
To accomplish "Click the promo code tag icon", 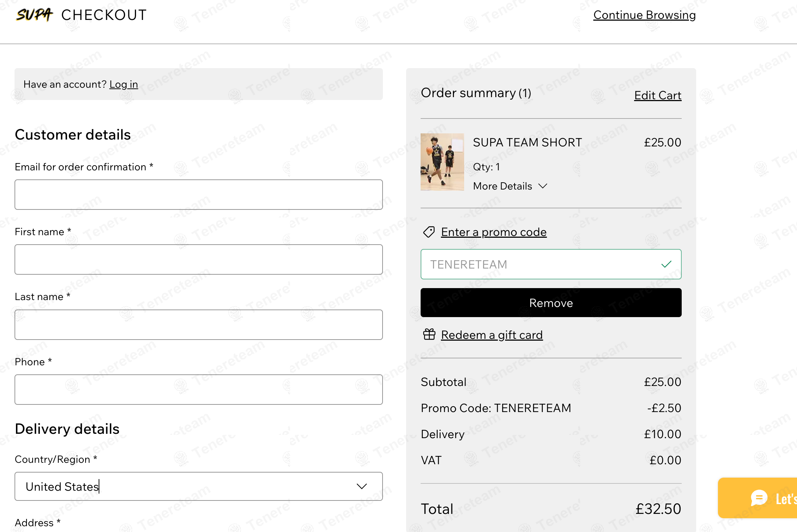I will [429, 232].
